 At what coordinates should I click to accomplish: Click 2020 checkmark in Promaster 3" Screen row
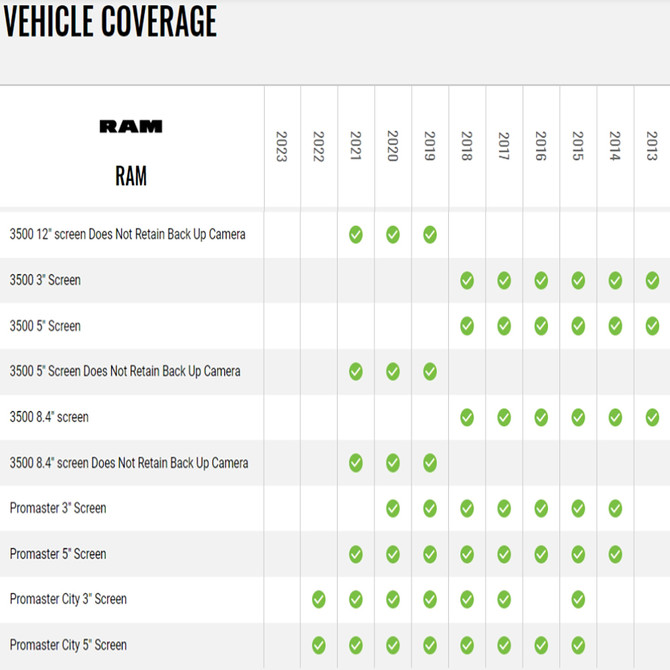tap(393, 508)
